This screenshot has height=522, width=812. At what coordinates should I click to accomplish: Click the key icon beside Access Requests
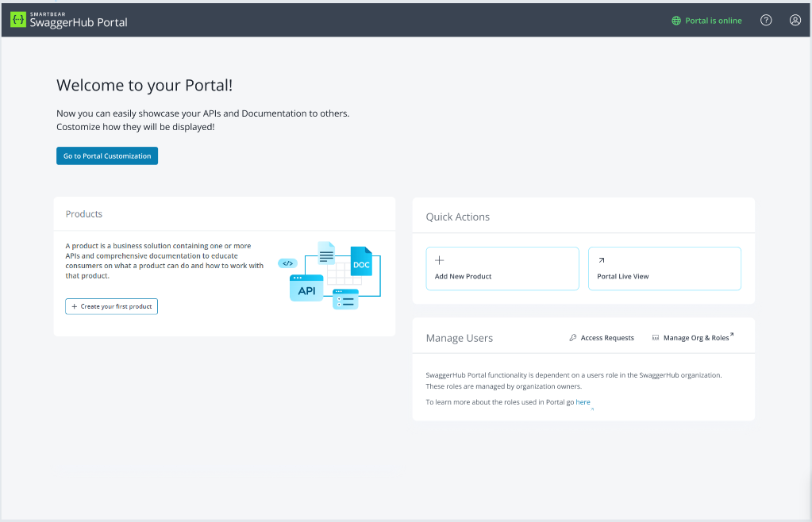coord(571,337)
